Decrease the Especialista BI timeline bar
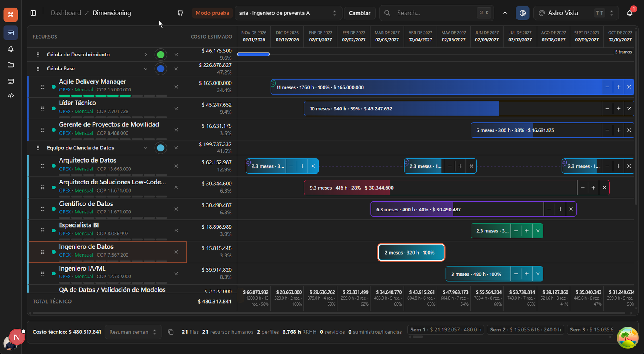Image resolution: width=644 pixels, height=354 pixels. coord(516,231)
